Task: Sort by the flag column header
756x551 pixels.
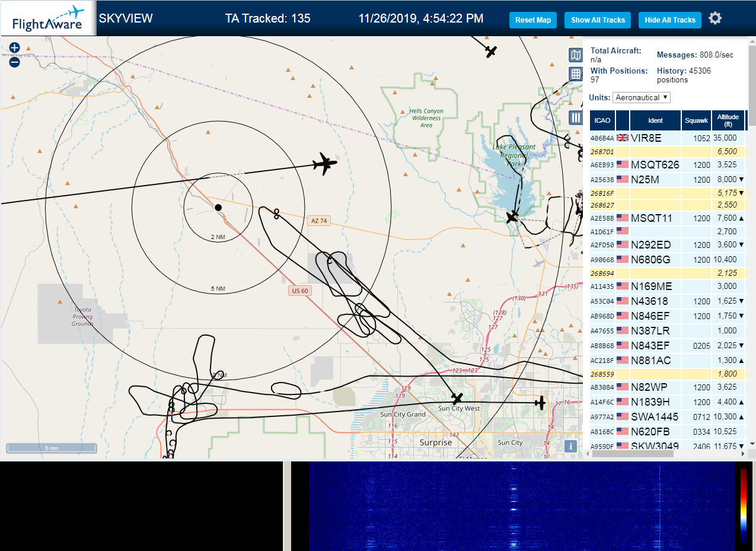Action: click(623, 120)
